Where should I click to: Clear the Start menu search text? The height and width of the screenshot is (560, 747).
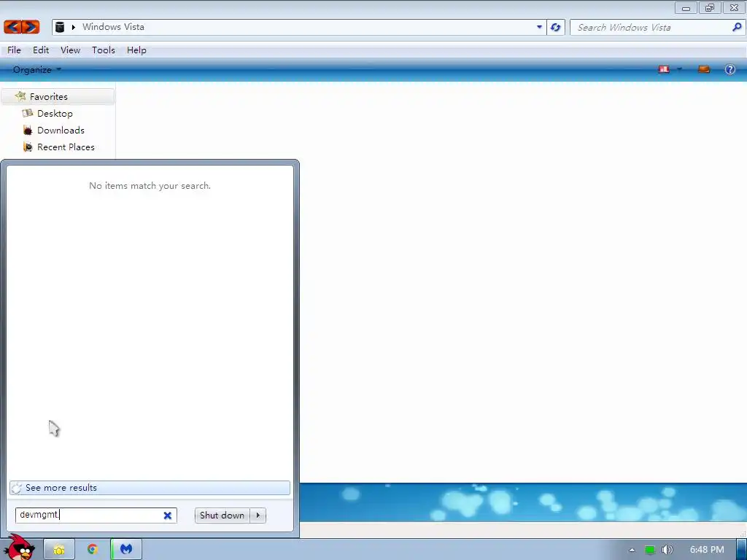[168, 516]
